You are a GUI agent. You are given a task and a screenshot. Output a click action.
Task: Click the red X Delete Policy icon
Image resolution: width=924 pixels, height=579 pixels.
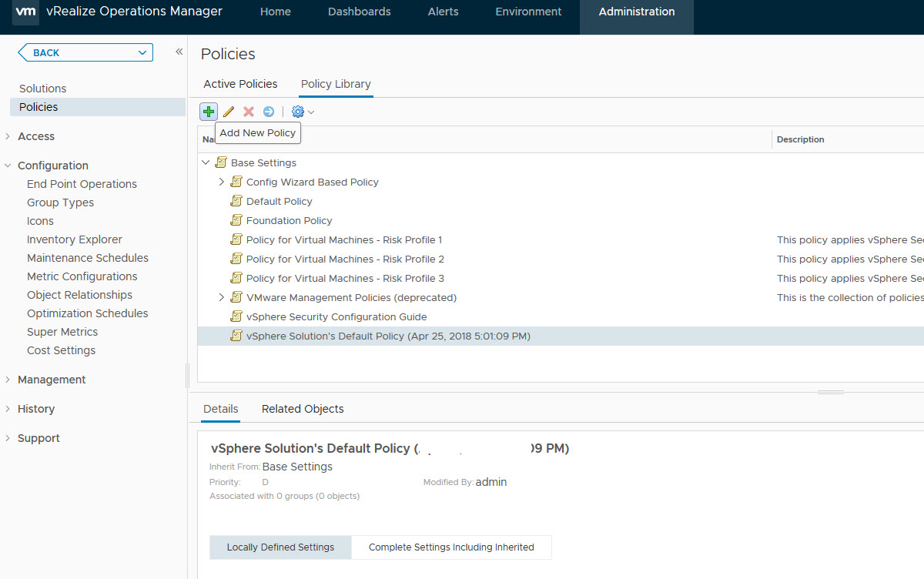(249, 112)
